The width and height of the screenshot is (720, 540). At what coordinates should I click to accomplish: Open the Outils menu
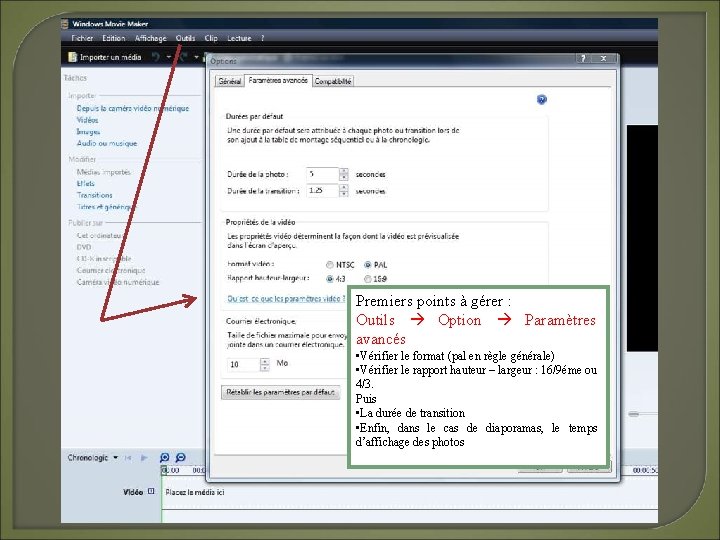186,38
